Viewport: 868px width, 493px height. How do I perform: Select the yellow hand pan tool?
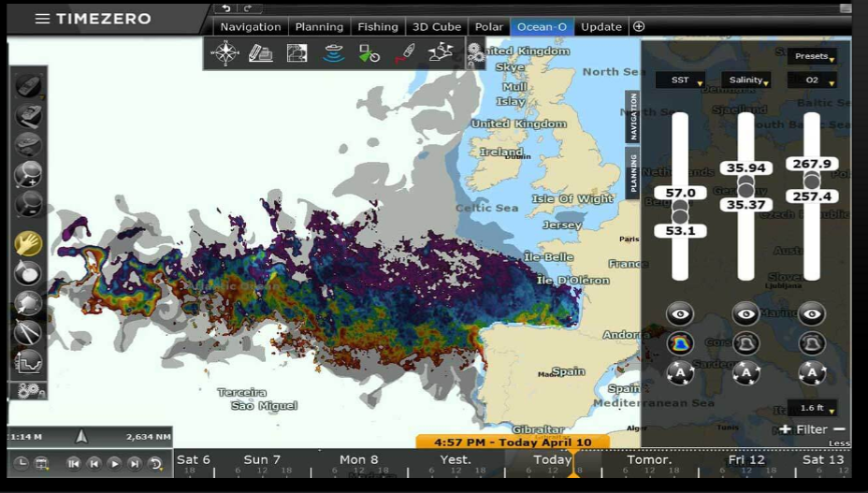(28, 243)
